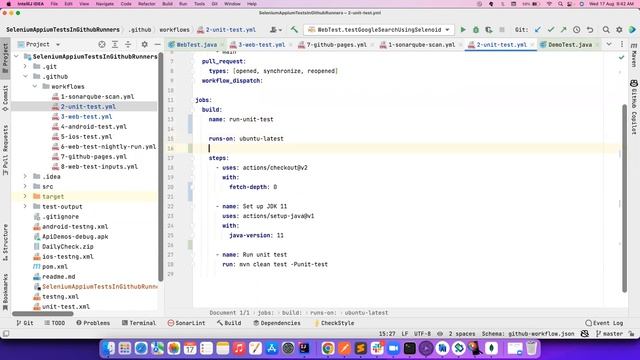This screenshot has height=360, width=640.
Task: Open Slack from the Dock
Action: point(377,348)
